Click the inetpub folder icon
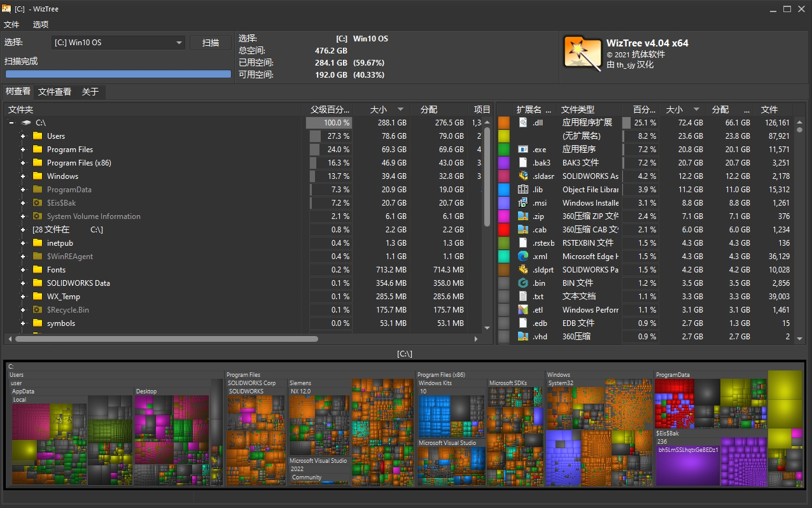 click(x=38, y=243)
